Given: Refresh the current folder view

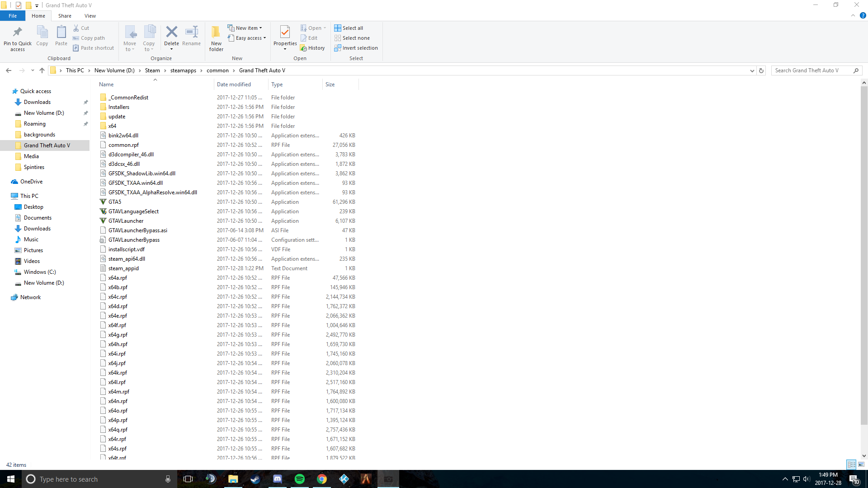Looking at the screenshot, I should [761, 70].
